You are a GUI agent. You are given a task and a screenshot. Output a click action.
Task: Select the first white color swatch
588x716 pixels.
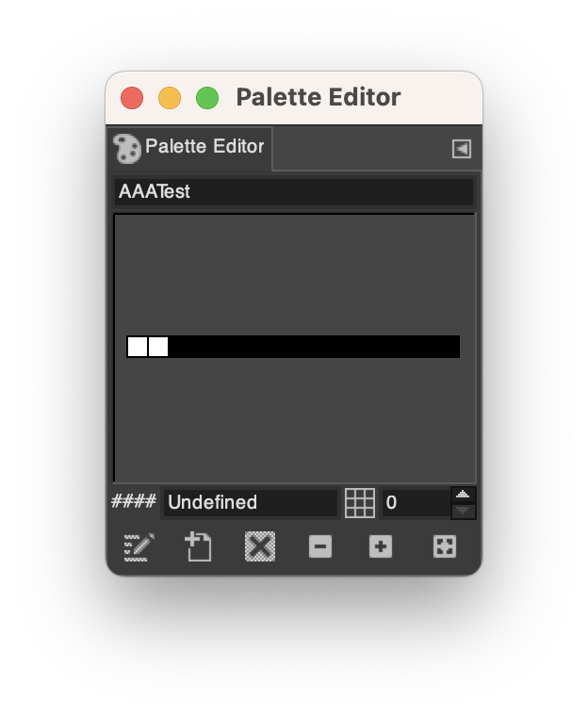137,347
